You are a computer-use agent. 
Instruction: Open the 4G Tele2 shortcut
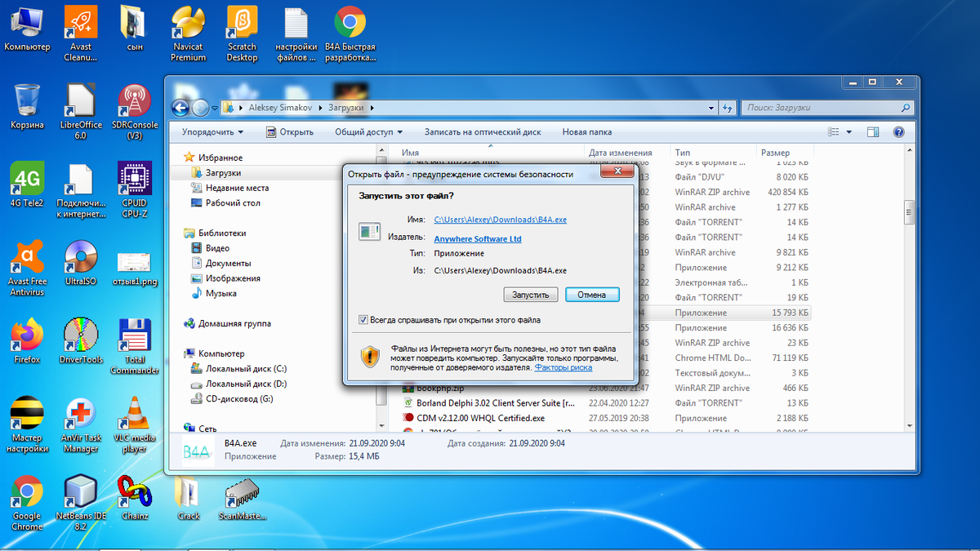[x=27, y=184]
